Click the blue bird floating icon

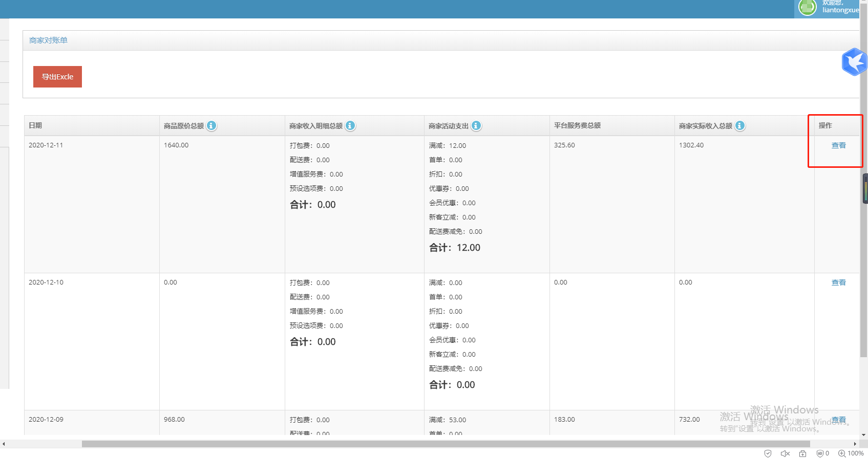click(x=854, y=62)
